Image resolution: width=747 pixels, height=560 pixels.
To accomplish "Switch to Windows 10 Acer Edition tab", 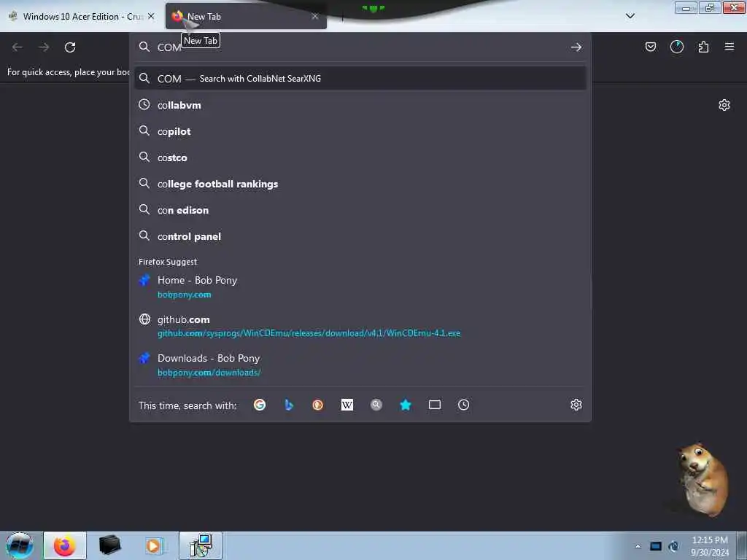I will (82, 16).
